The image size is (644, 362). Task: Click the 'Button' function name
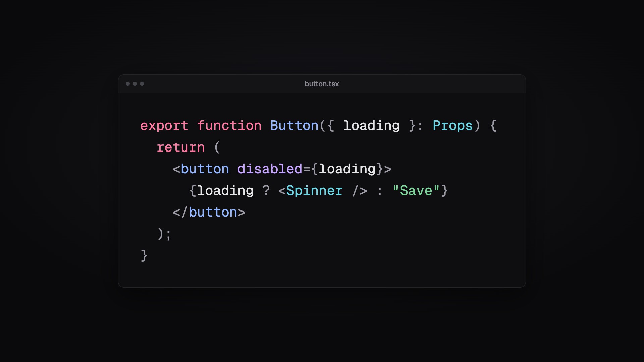294,126
